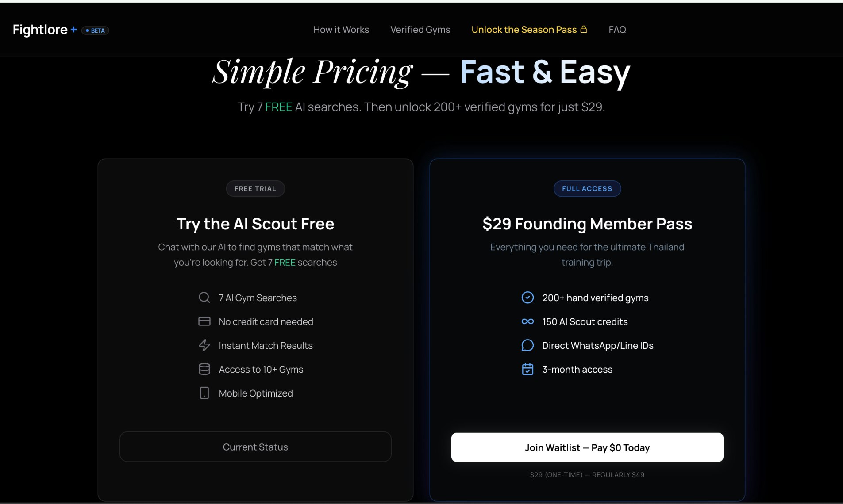Click the calendar icon next to 3-month access
This screenshot has width=843, height=504.
tap(527, 369)
